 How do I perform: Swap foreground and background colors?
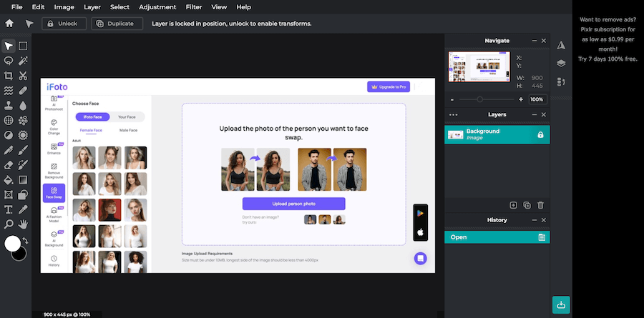point(25,240)
